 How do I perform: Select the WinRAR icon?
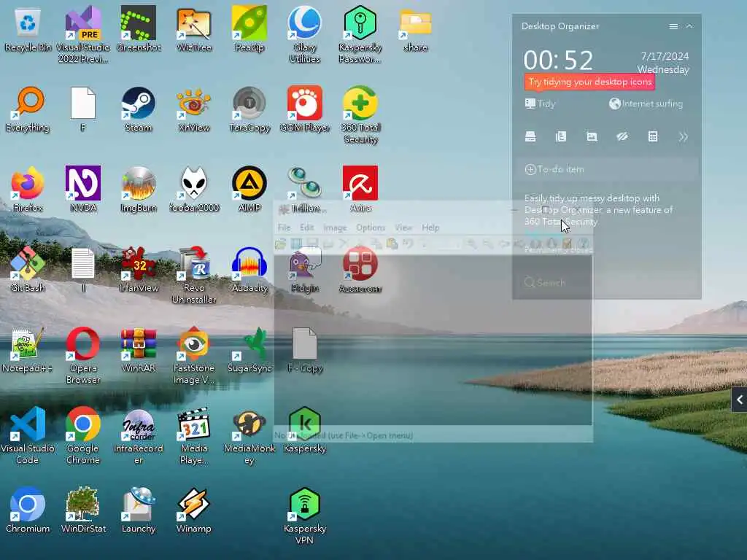click(138, 350)
